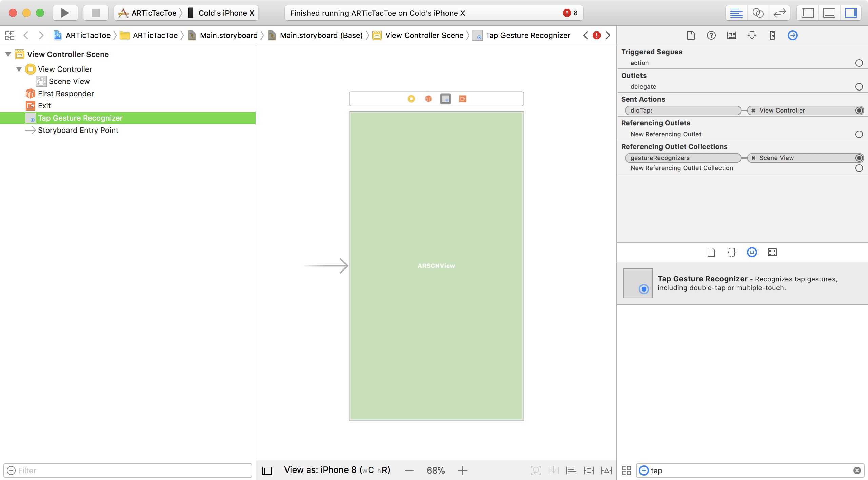This screenshot has width=868, height=480.
Task: Open the Size inspector ruler icon
Action: (x=772, y=35)
